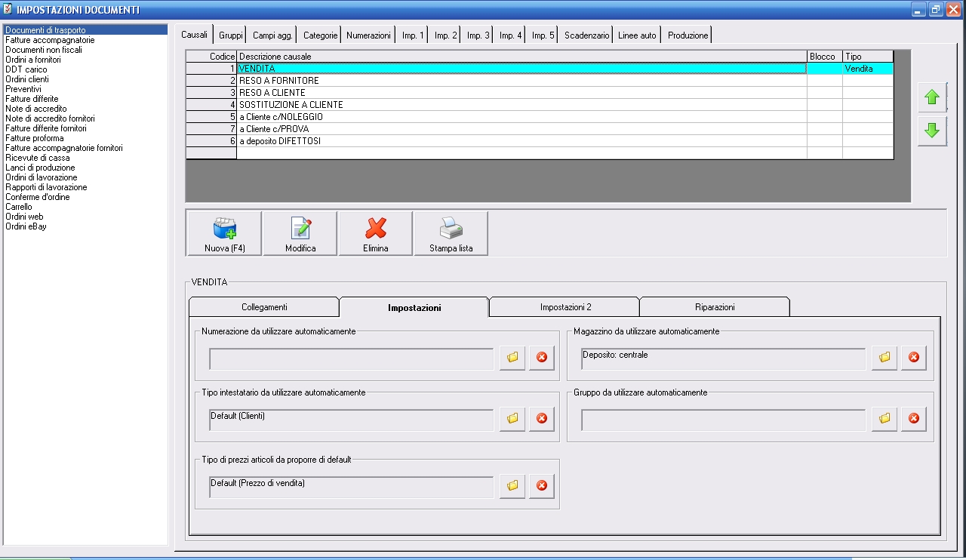Screen dimensions: 966x560
Task: Open folder browser for Tipo intestatario
Action: 512,418
